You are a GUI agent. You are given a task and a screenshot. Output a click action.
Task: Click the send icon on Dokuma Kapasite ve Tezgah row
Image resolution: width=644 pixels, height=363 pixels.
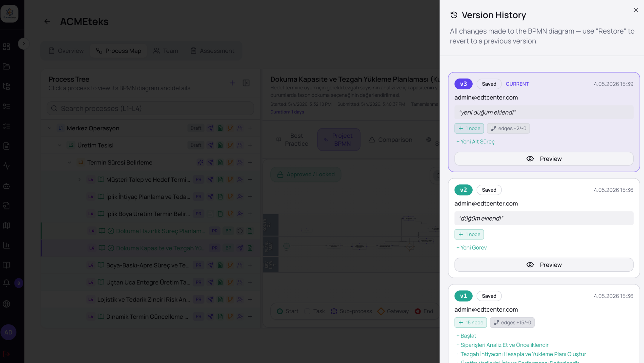[240, 248]
